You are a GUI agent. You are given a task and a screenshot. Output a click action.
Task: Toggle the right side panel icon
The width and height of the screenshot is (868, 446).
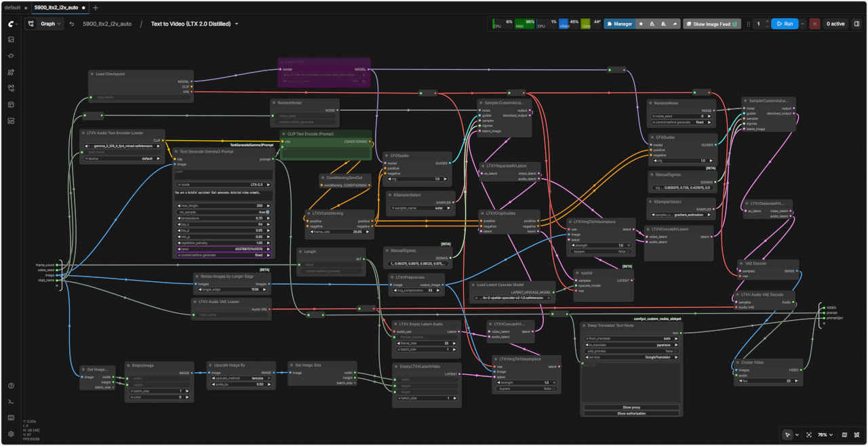pyautogui.click(x=856, y=24)
